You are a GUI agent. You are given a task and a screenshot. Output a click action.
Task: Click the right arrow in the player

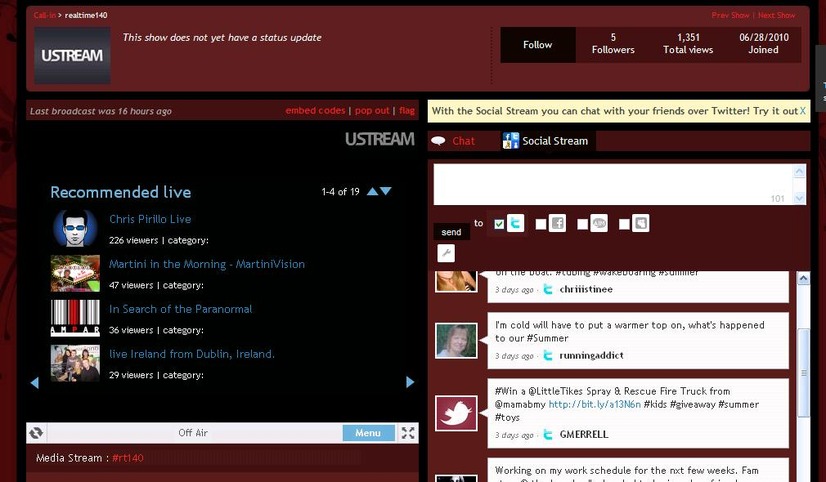tap(410, 382)
